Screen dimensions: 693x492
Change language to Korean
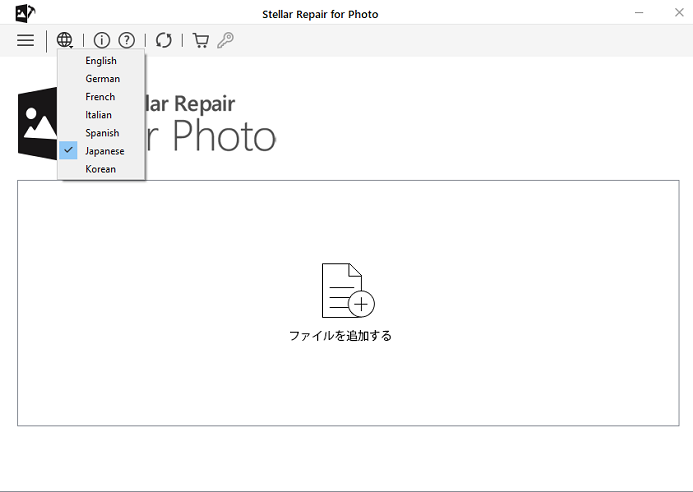click(100, 169)
